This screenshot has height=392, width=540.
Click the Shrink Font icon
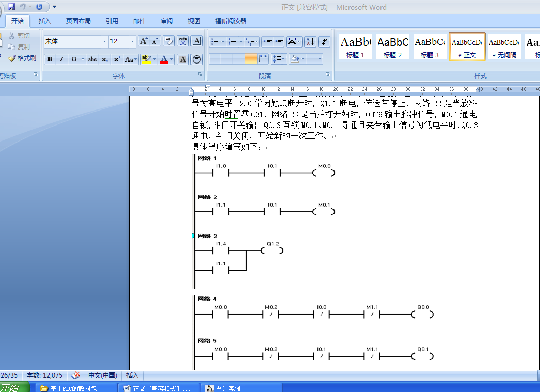pyautogui.click(x=155, y=41)
